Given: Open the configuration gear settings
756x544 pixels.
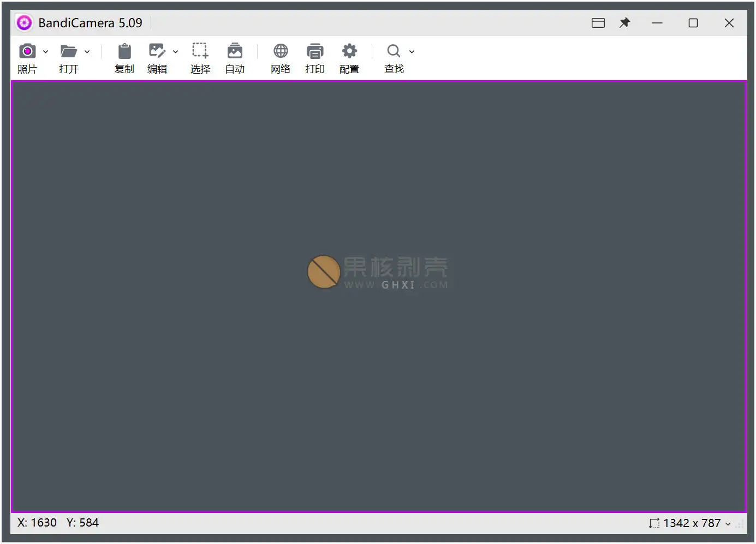Looking at the screenshot, I should tap(349, 51).
